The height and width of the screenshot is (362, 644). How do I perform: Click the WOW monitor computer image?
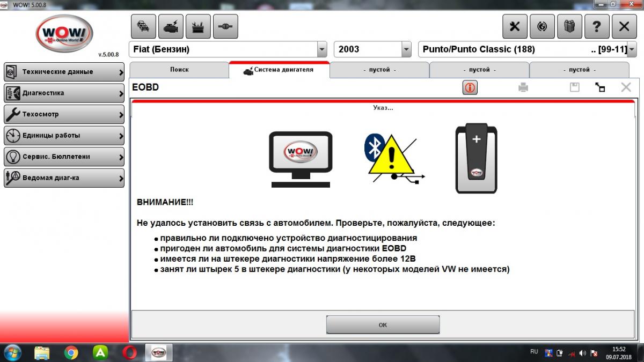tap(301, 159)
